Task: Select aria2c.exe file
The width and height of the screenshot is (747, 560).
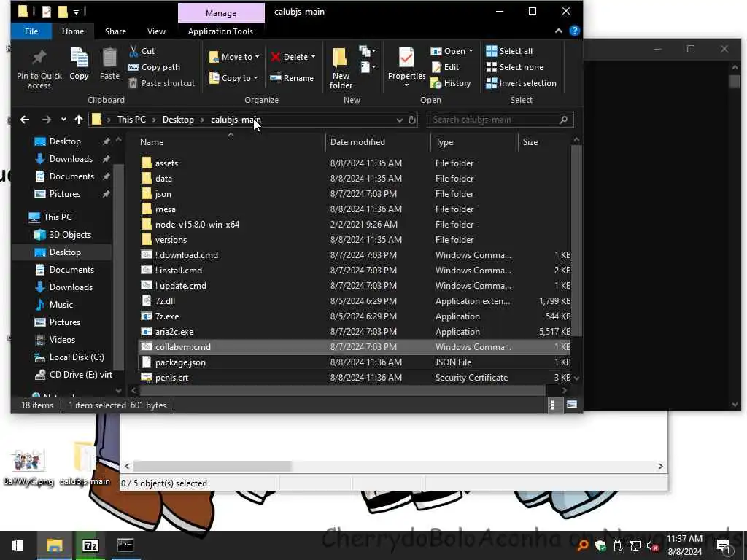Action: click(x=355, y=332)
